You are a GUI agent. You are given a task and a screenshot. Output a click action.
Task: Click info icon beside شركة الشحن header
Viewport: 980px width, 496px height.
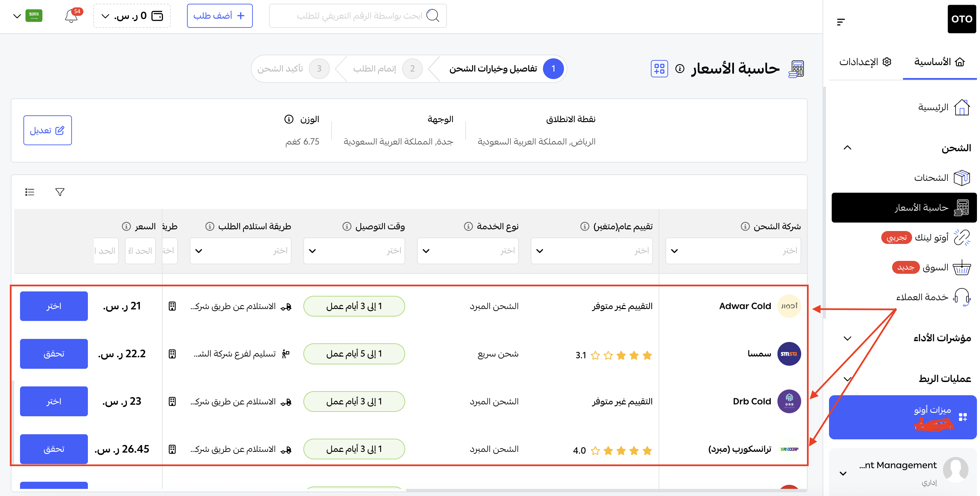tap(745, 227)
